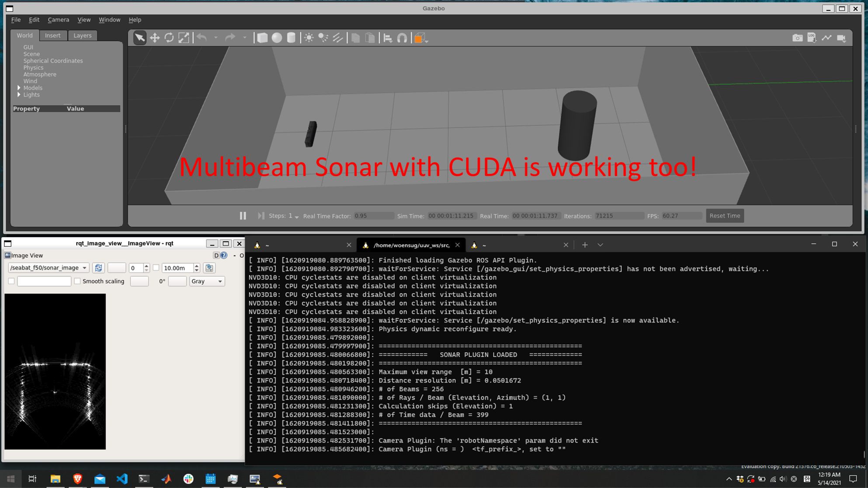Screen dimensions: 868x488
Task: Open the redo history dropdown arrow
Action: (x=244, y=38)
